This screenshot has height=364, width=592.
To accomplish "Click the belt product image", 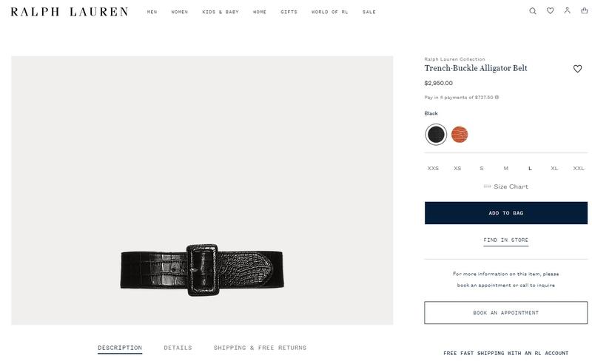I will (202, 190).
